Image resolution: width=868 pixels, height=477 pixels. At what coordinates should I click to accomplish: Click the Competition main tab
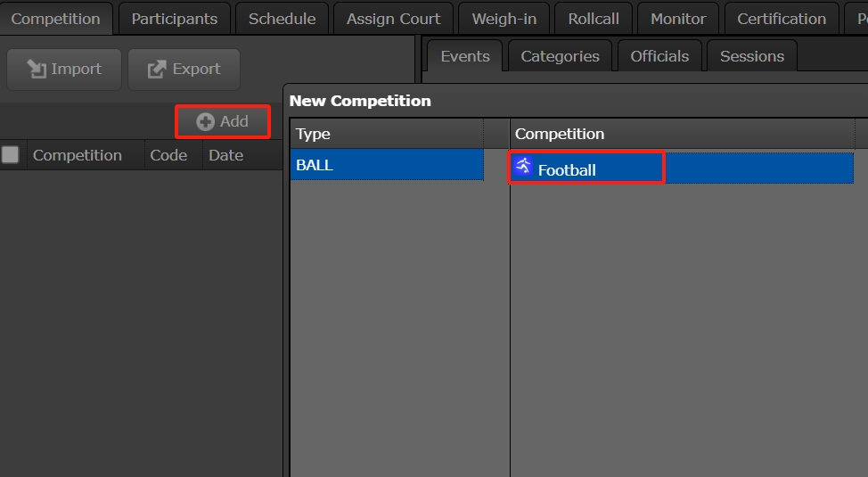[x=55, y=19]
